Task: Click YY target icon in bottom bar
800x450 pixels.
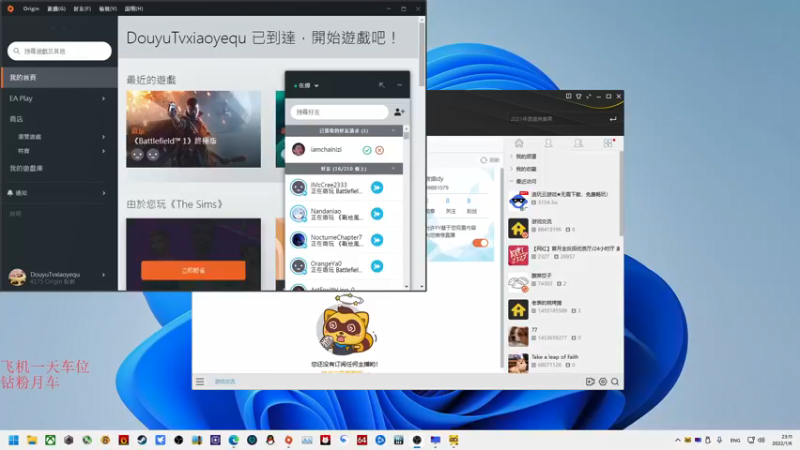Action: click(x=603, y=382)
